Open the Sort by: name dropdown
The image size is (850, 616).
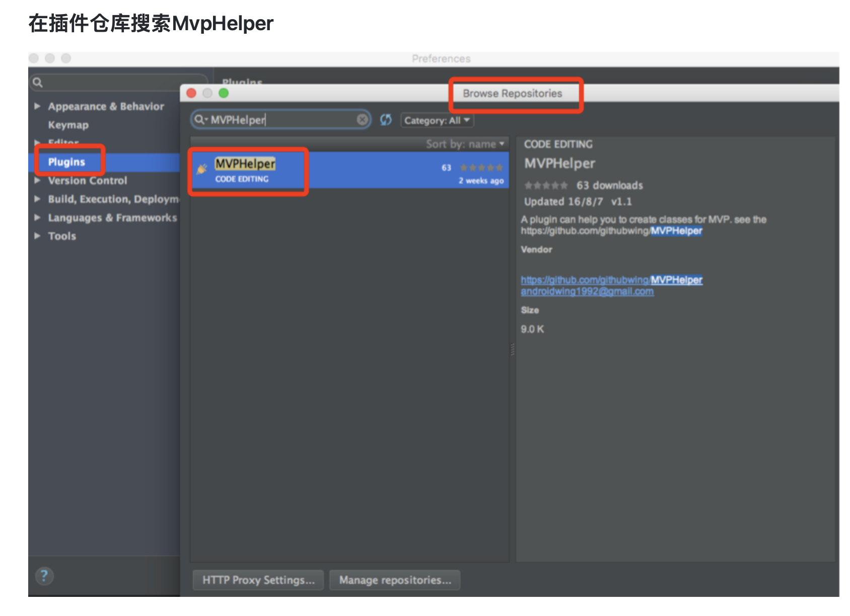click(x=463, y=144)
